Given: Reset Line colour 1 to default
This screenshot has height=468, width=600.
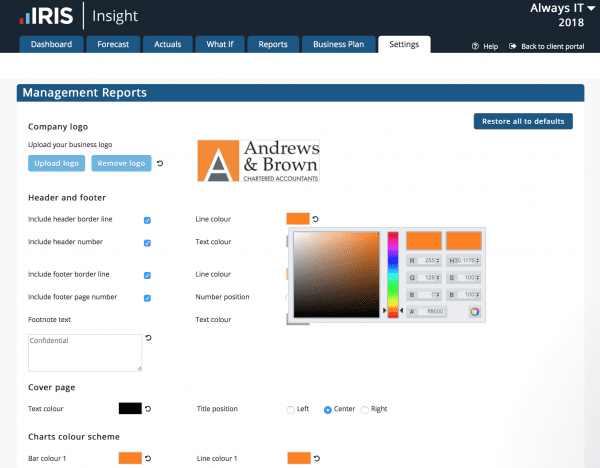Looking at the screenshot, I should [x=317, y=458].
